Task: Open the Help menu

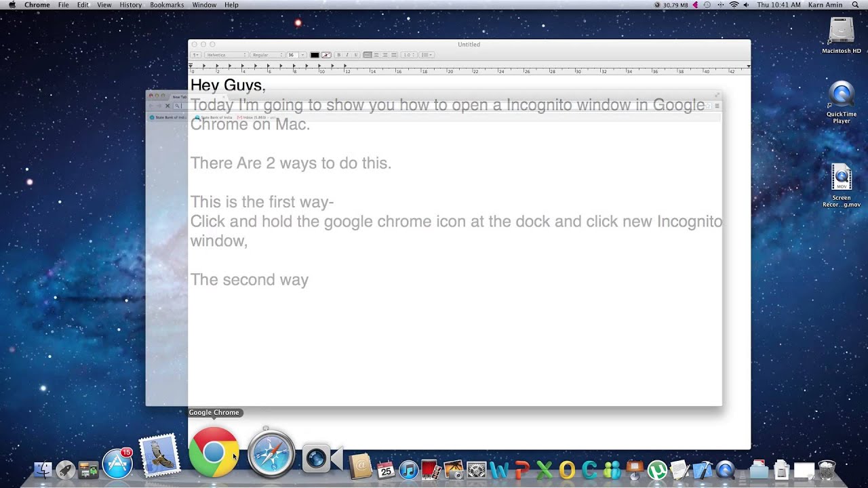Action: [231, 5]
